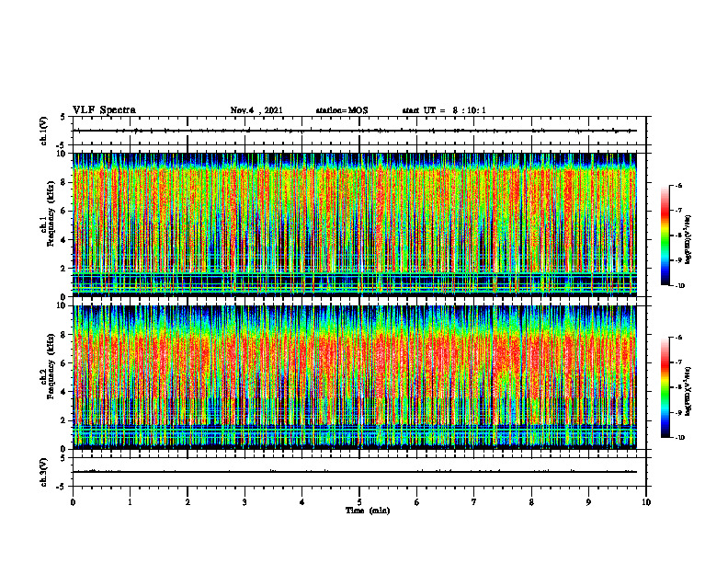Click time-axis tick label "2"
Image resolution: width=728 pixels, height=563 pixels.
tap(188, 502)
